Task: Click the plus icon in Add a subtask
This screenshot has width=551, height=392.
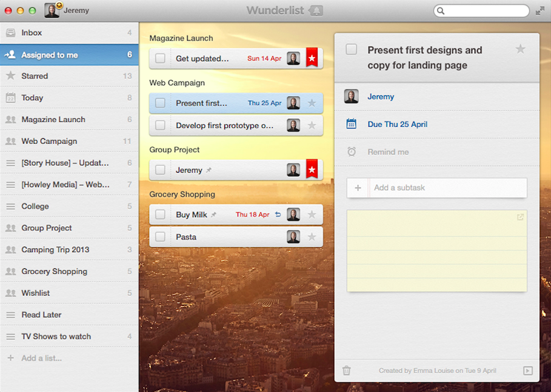Action: click(358, 188)
